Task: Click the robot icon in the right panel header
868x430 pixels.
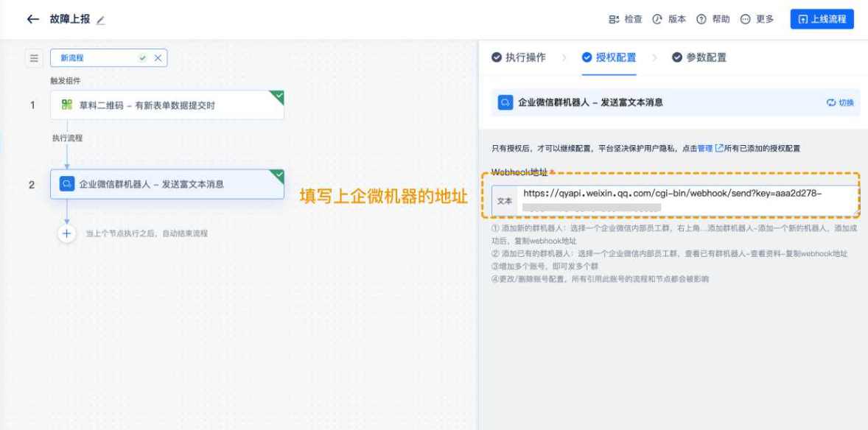Action: [505, 102]
